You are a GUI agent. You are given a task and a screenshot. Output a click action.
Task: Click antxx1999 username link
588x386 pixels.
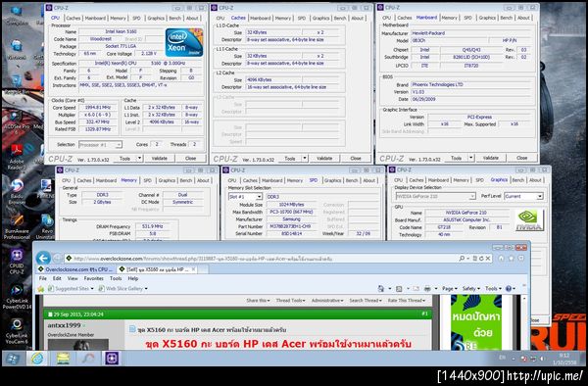click(x=64, y=325)
